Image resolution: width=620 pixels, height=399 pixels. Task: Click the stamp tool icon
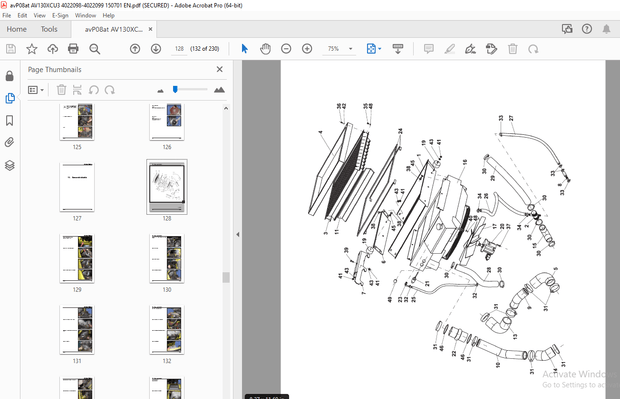(491, 49)
